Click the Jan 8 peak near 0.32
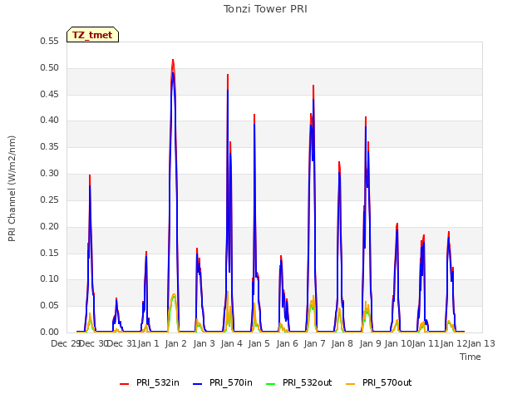Screen dimensions: 532x399 339,162
